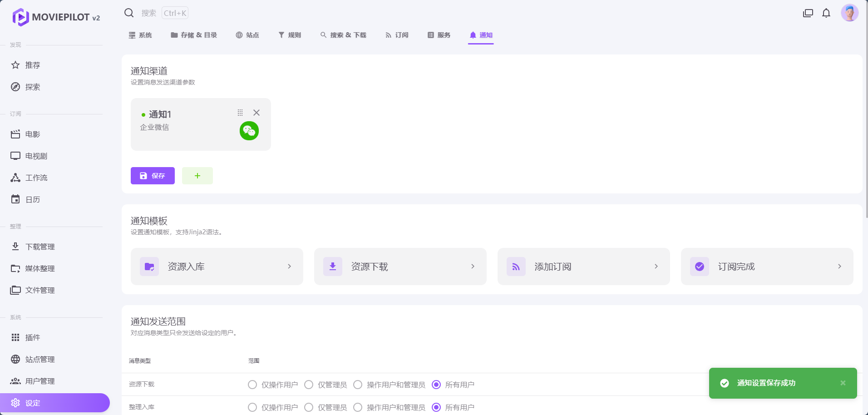
Task: Dismiss the 通知设置保存成功 toast
Action: tap(843, 383)
